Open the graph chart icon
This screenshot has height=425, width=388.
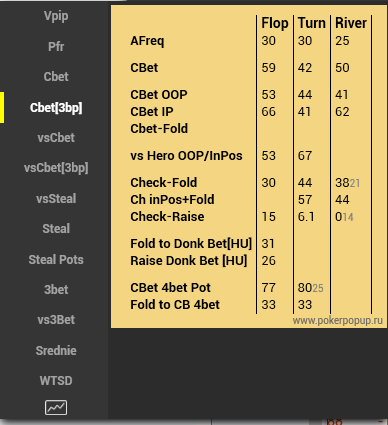point(56,407)
